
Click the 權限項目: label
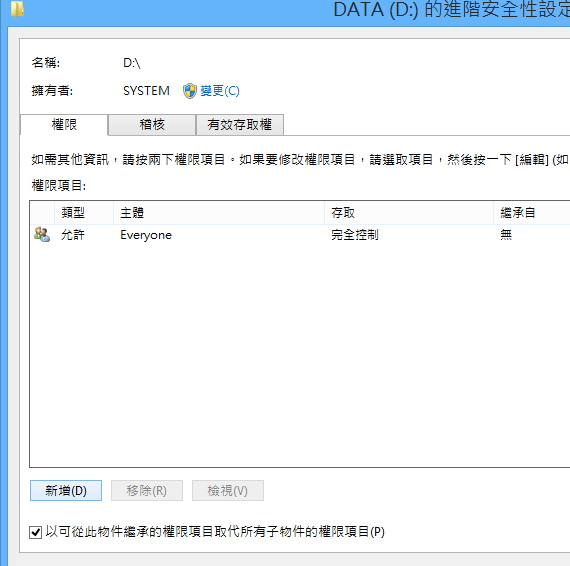[x=59, y=186]
